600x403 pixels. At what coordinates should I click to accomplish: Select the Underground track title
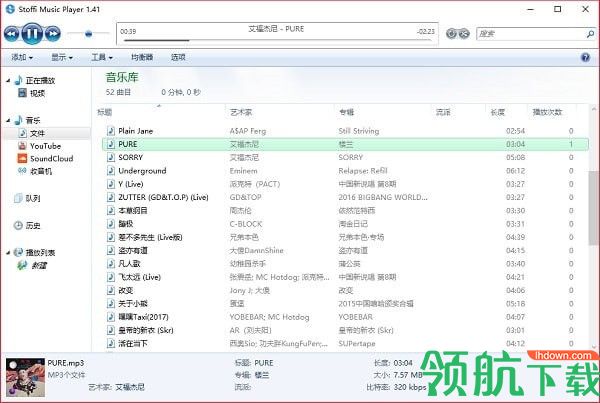[x=142, y=171]
